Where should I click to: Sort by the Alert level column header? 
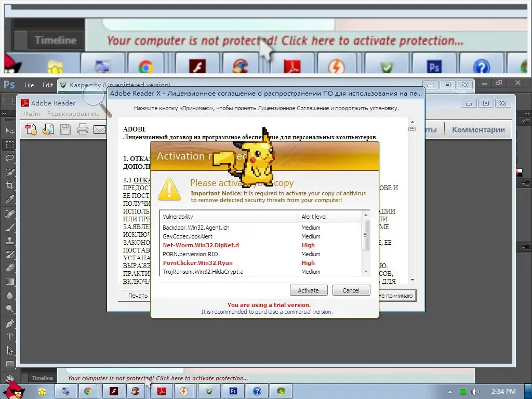330,217
